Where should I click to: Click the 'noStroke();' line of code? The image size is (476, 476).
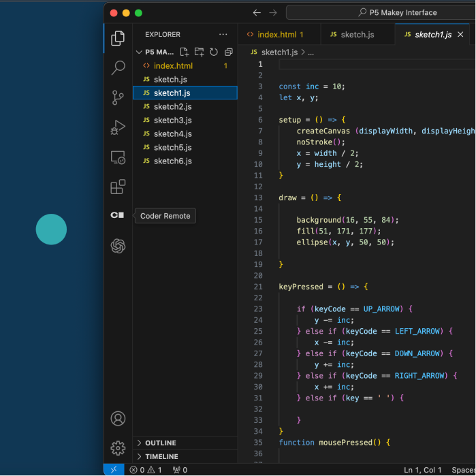click(321, 142)
